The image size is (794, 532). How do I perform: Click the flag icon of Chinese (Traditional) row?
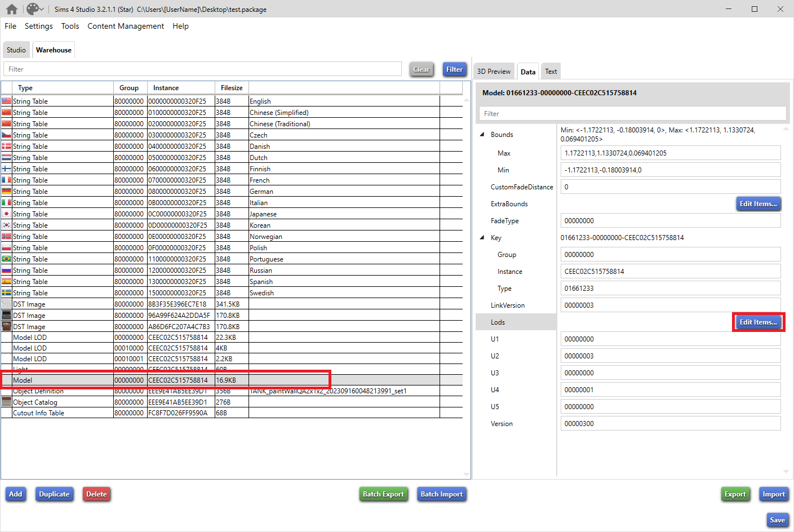click(6, 124)
